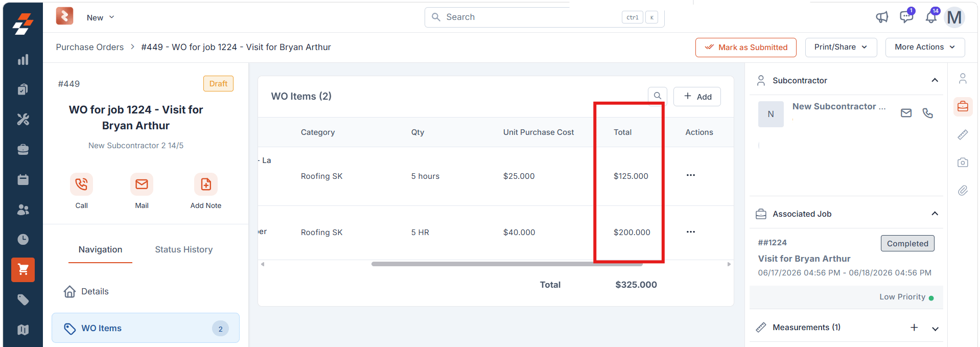This screenshot has width=980, height=347.
Task: Open the price tag icon in sidebar
Action: pyautogui.click(x=23, y=299)
